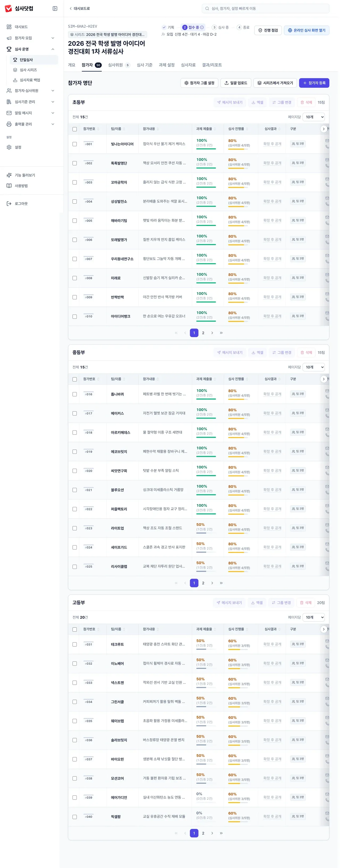Open 페이지당 10개 dropdown in 초등부

pos(314,117)
